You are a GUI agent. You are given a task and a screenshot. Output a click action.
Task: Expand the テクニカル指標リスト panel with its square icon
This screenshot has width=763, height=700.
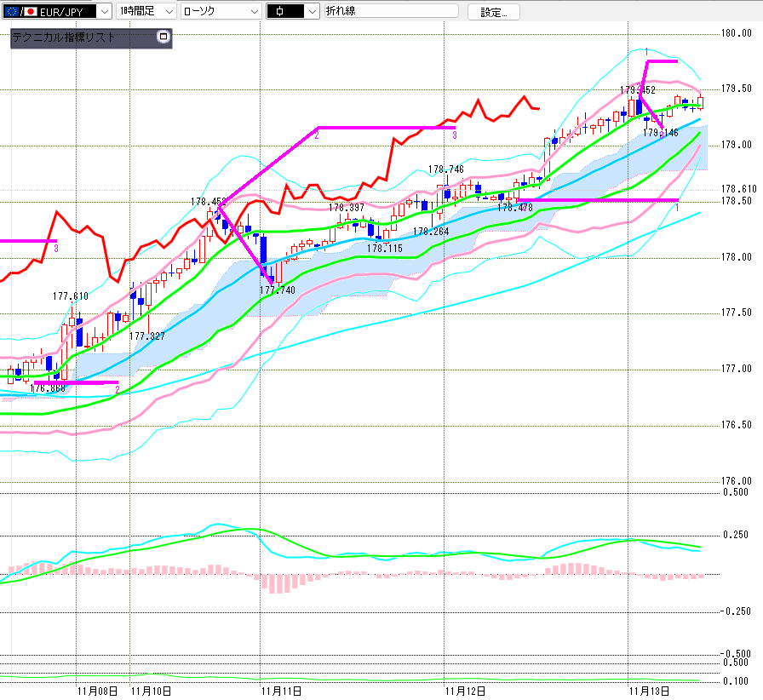[x=163, y=37]
